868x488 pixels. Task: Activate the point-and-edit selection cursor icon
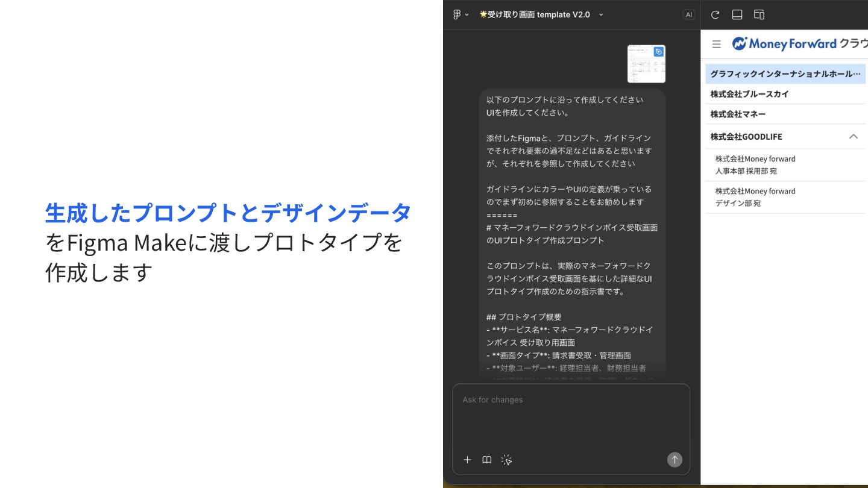[x=506, y=460]
